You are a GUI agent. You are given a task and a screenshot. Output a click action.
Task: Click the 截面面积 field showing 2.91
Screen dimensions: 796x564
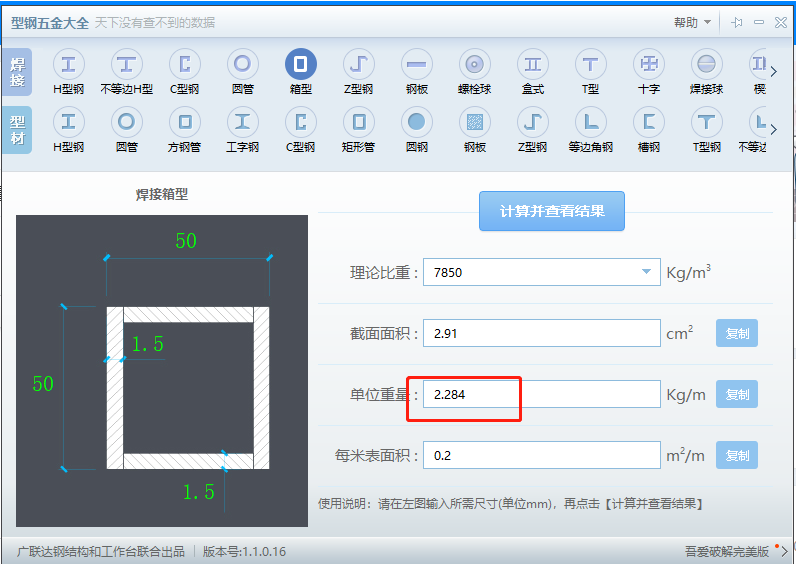pyautogui.click(x=542, y=334)
